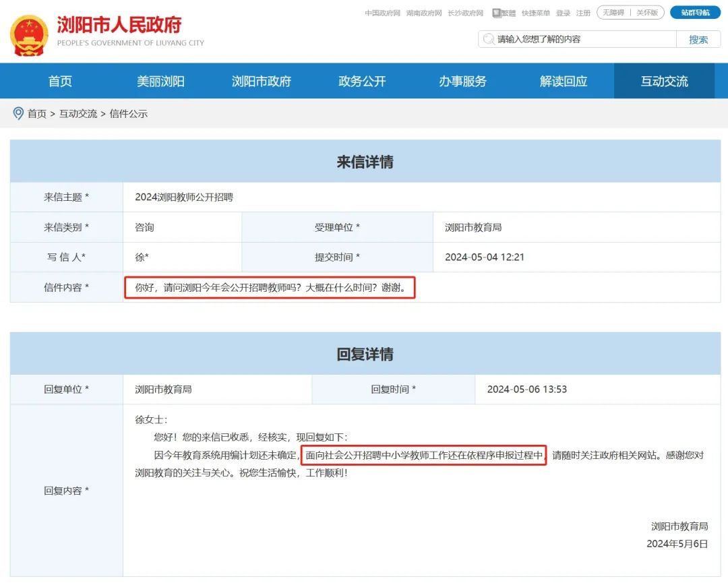Open the 美丽浏阳 navigation tab
This screenshot has width=728, height=585.
point(160,82)
